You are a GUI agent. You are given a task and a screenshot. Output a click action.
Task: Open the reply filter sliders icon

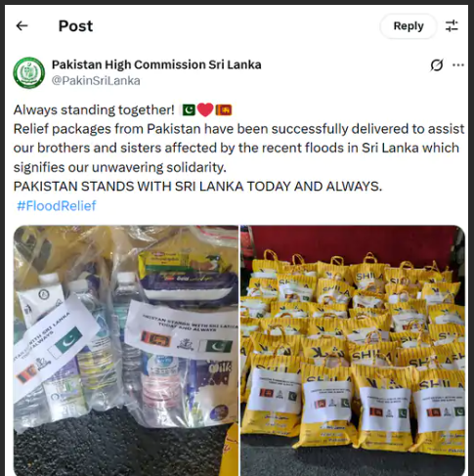click(x=452, y=25)
